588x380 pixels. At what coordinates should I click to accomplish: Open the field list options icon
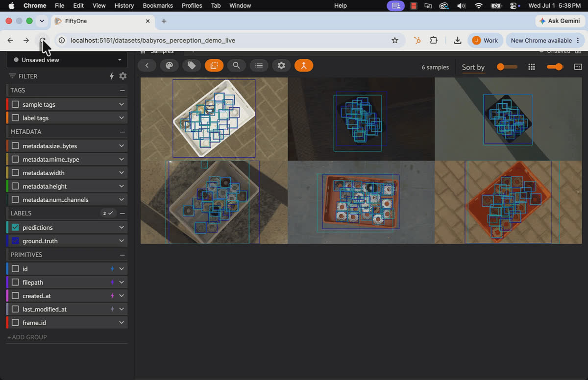pyautogui.click(x=259, y=66)
